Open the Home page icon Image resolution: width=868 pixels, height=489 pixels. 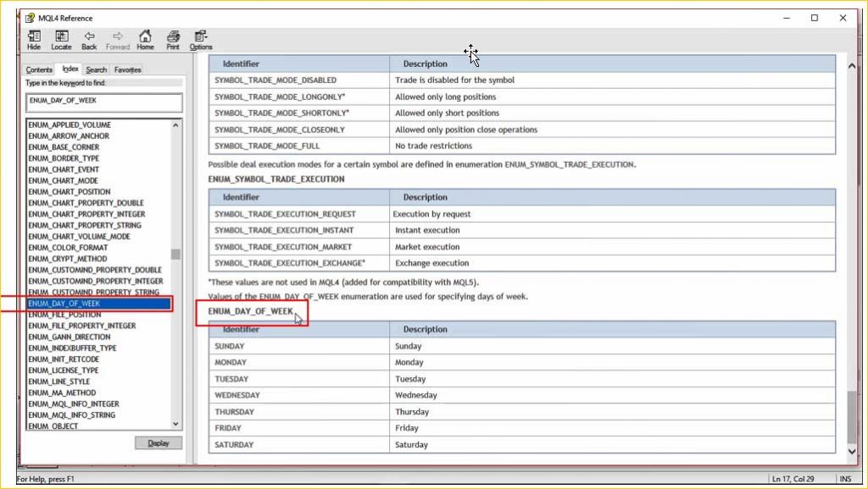pos(145,41)
